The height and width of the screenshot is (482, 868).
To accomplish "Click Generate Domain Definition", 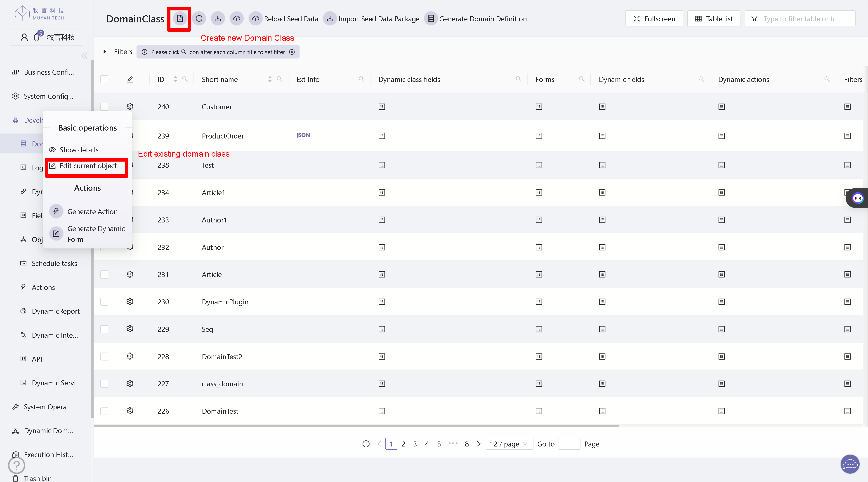I will pos(476,19).
